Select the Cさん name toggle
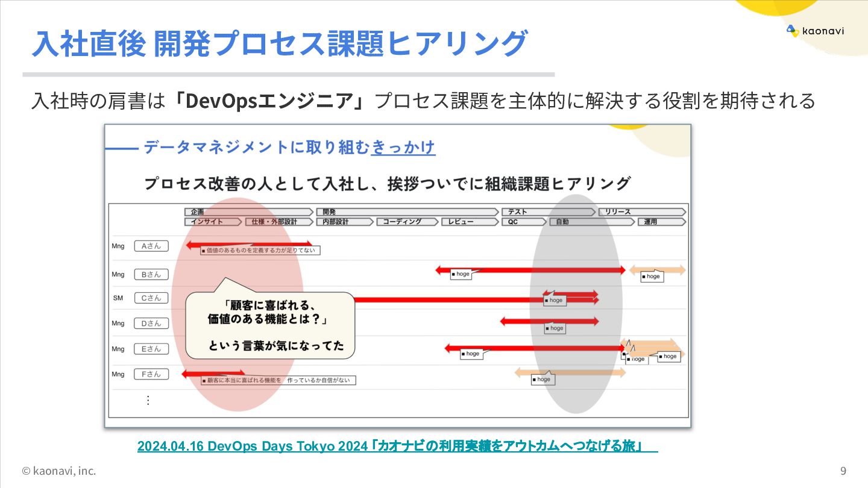The height and width of the screenshot is (488, 868). (151, 298)
